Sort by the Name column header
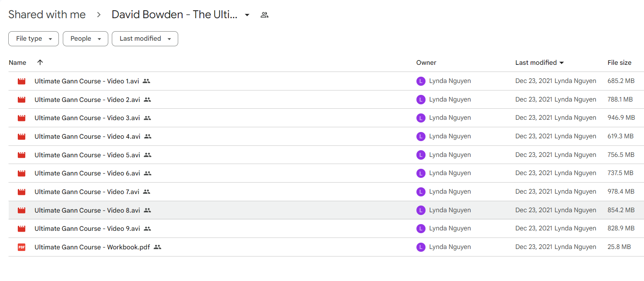 [17, 62]
